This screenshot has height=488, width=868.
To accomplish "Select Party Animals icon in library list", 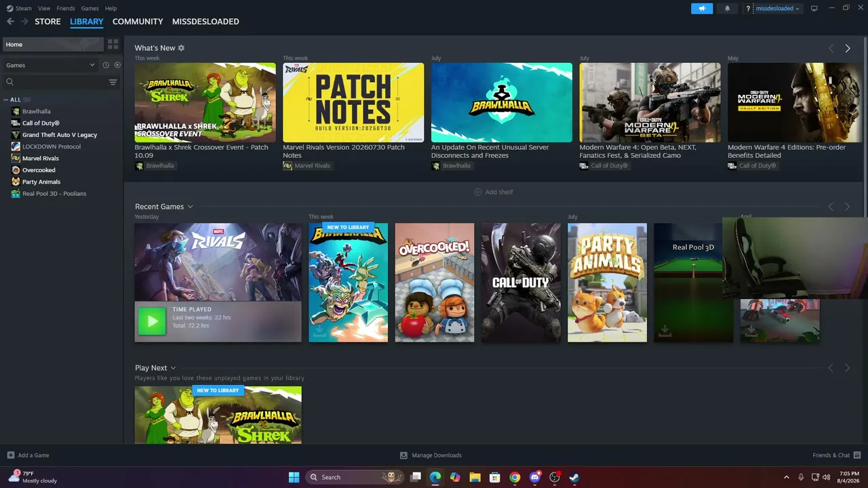I will [16, 182].
